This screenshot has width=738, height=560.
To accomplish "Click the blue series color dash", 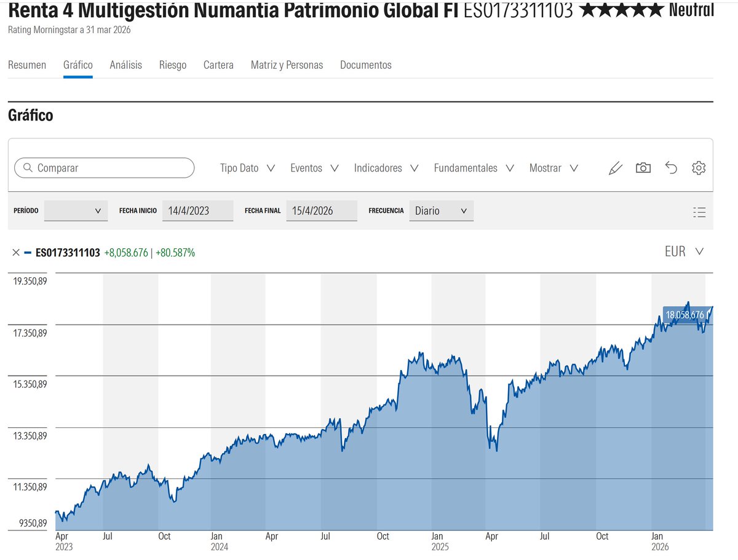I will 28,253.
